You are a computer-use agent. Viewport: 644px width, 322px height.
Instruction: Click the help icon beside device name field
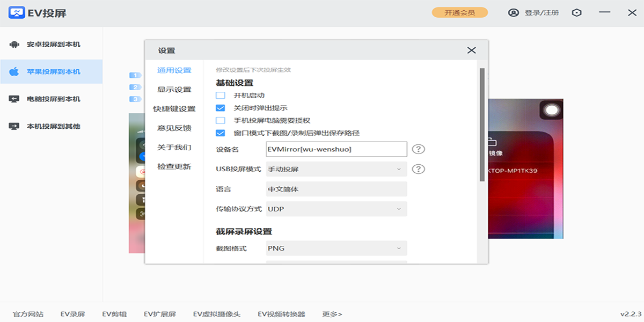pyautogui.click(x=418, y=149)
